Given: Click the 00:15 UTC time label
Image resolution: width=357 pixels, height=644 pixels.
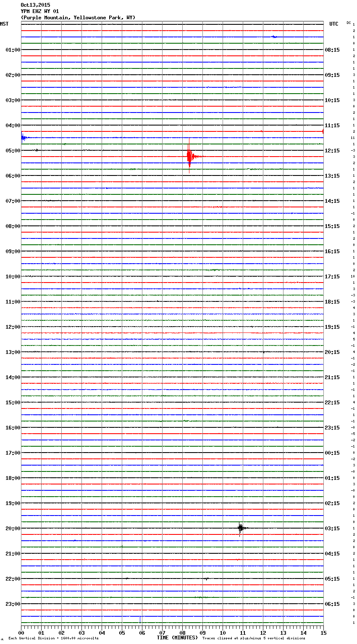Looking at the screenshot, I should click(x=332, y=453).
